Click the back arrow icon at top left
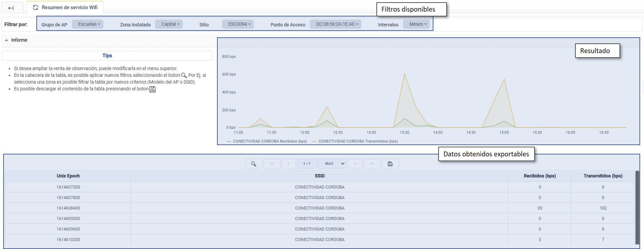644x249 pixels. point(11,8)
